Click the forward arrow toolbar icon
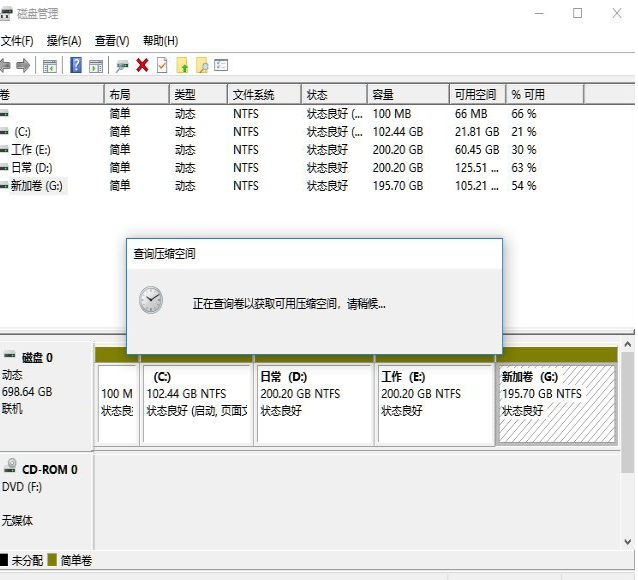The width and height of the screenshot is (638, 580). click(23, 65)
